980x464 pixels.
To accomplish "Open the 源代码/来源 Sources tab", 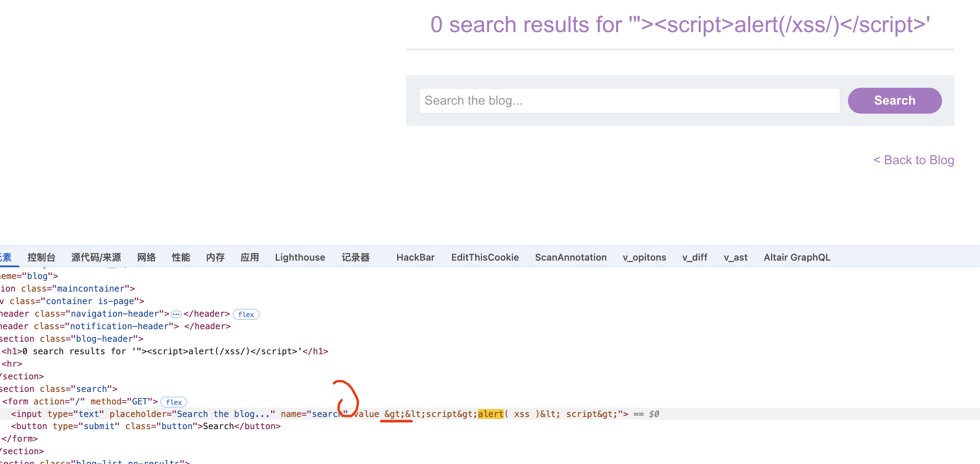I will click(x=96, y=257).
